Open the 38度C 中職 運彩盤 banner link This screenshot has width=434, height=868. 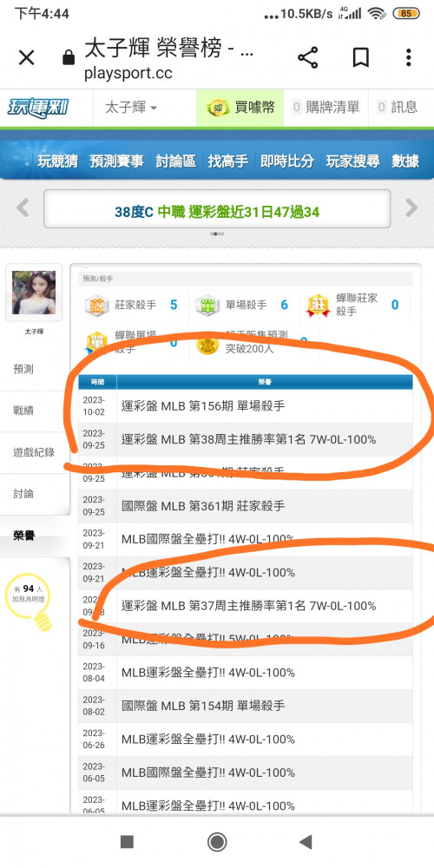[217, 212]
